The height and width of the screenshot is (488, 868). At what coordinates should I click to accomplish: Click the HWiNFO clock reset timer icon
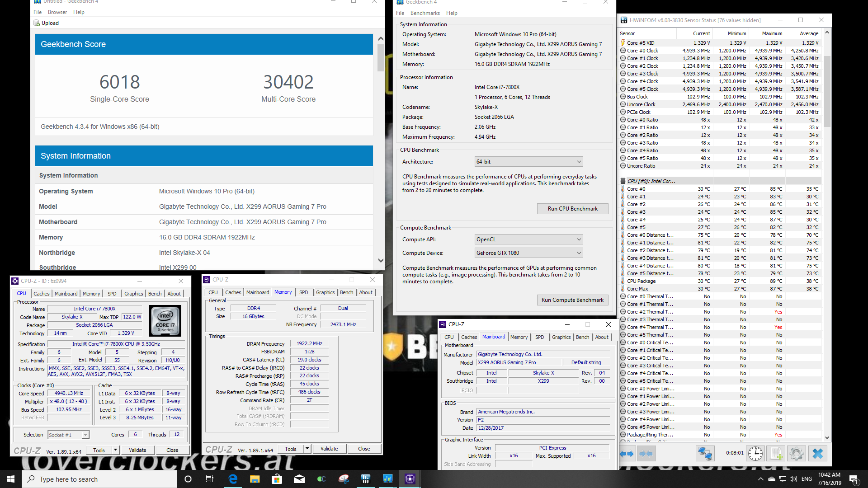[755, 454]
